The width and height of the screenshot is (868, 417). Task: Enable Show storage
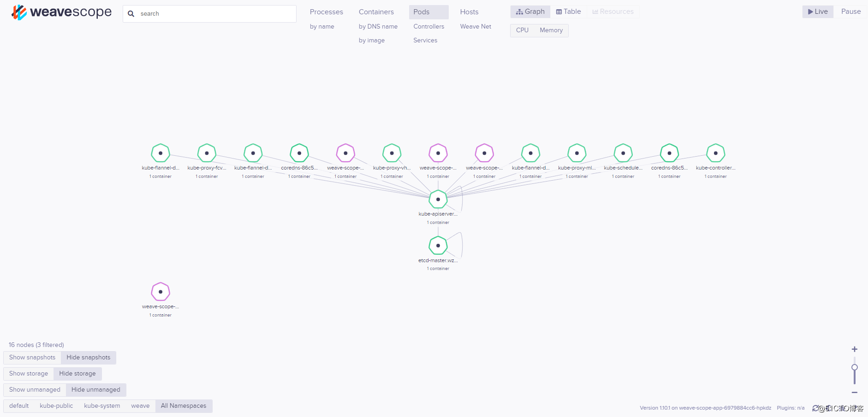coord(29,374)
